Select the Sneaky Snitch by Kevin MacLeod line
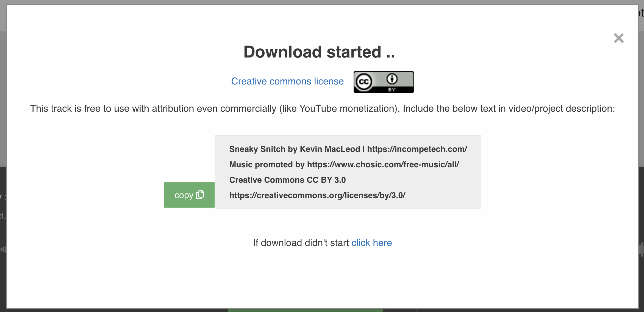644x312 pixels. 348,149
